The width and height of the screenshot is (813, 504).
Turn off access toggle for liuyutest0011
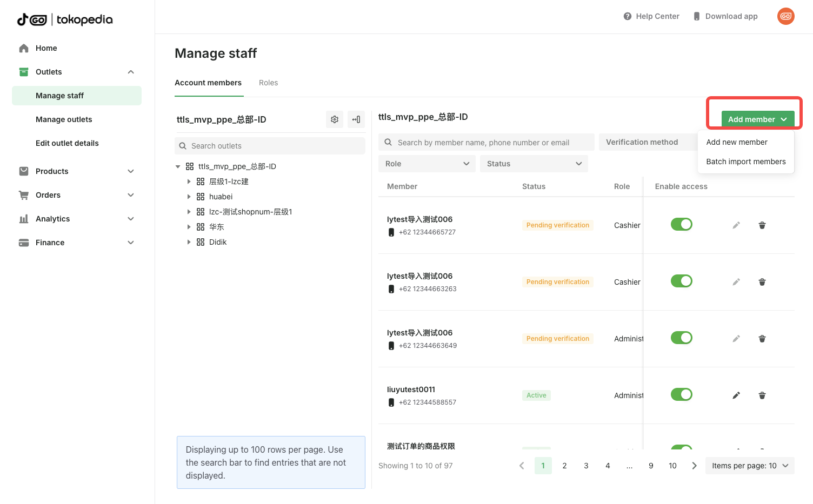click(x=681, y=395)
